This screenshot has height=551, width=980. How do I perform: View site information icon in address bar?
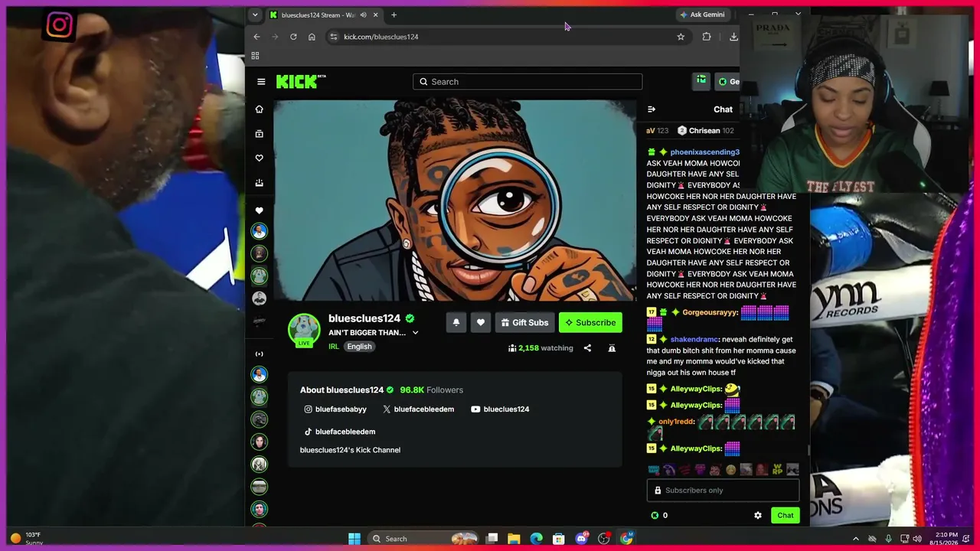pos(333,37)
